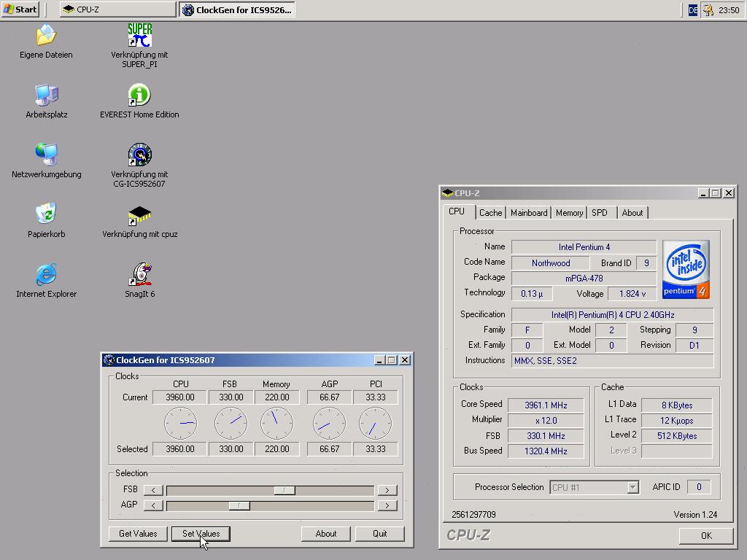Switch to ClockGen taskbar button
The width and height of the screenshot is (747, 560).
pos(237,9)
